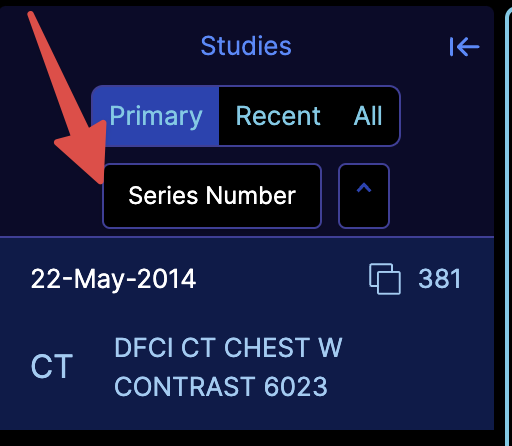This screenshot has width=512, height=446.
Task: Toggle ascending sort direction button
Action: (364, 196)
